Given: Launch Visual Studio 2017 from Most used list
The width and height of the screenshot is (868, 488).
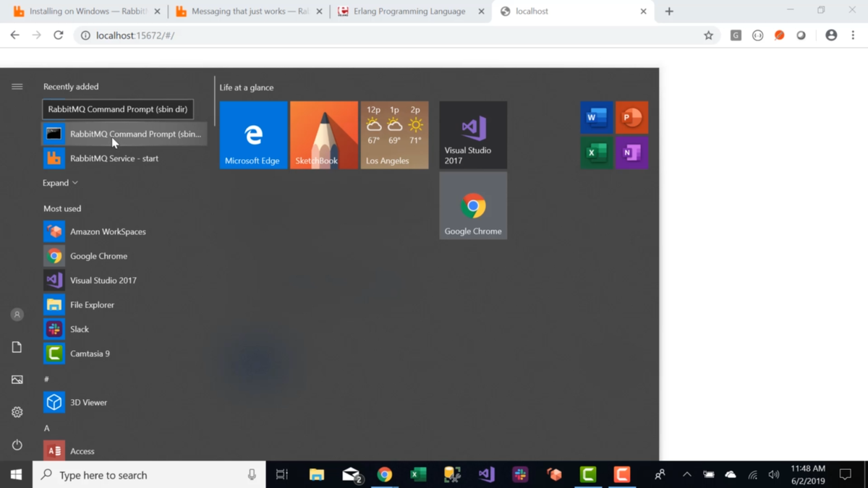Looking at the screenshot, I should click(x=124, y=281).
